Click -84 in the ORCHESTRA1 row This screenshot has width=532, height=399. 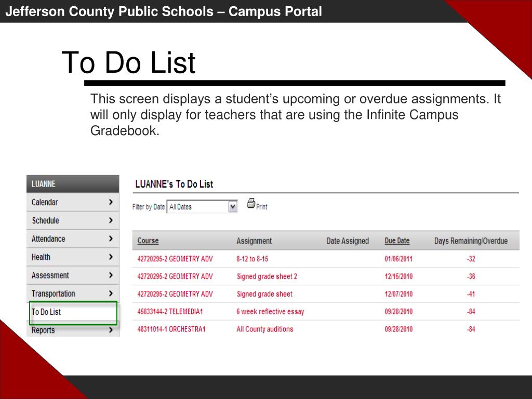(x=471, y=329)
